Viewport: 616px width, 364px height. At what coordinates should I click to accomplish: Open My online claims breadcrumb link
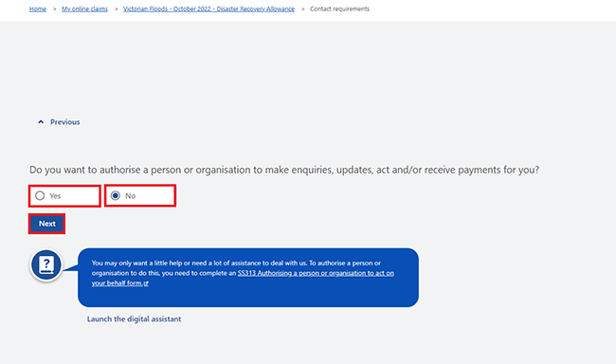pyautogui.click(x=84, y=9)
